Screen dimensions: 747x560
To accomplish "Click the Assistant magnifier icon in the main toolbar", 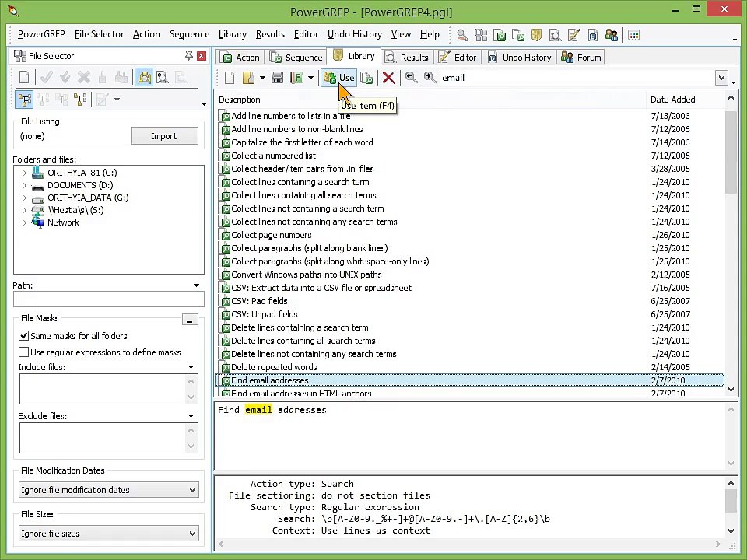I will tap(461, 35).
